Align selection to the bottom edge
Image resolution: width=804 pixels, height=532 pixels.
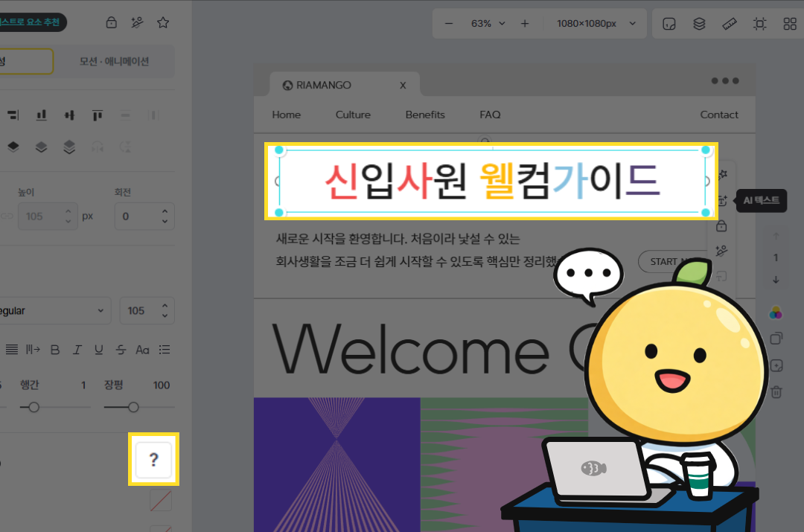pyautogui.click(x=42, y=115)
